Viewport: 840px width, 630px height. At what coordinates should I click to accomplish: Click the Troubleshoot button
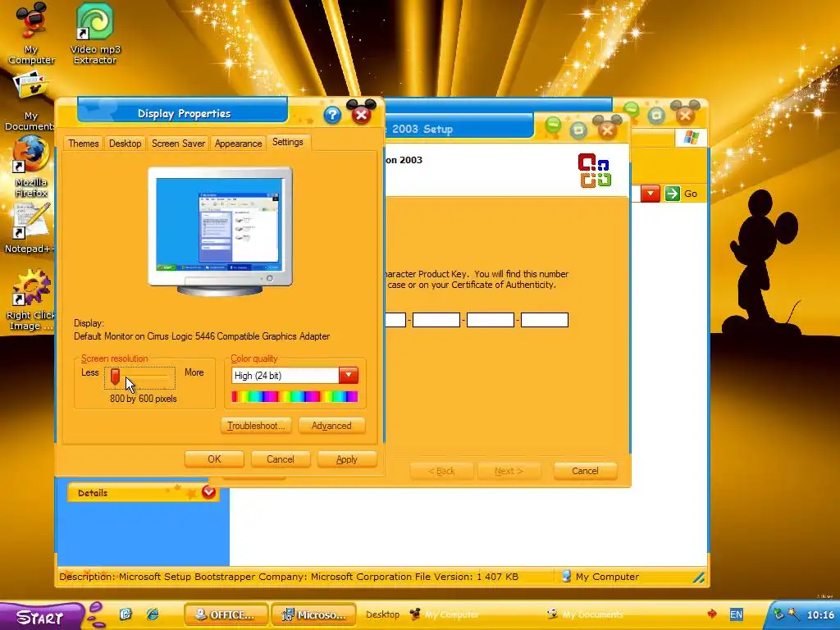256,426
